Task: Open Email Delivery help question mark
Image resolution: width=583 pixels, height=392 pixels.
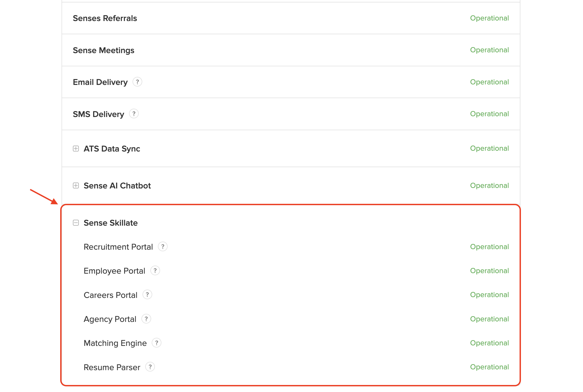Action: point(137,82)
